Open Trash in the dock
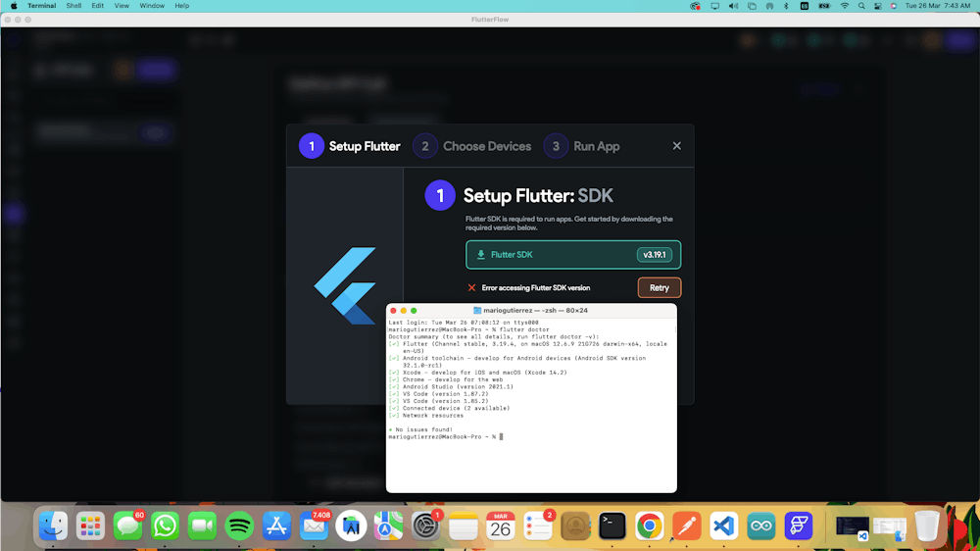The height and width of the screenshot is (551, 980). coord(927,526)
